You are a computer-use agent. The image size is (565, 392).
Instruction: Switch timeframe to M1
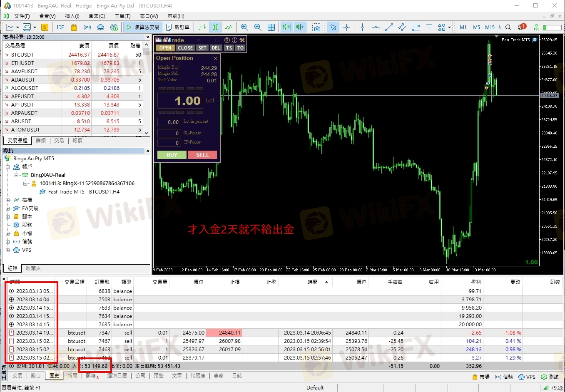click(463, 27)
